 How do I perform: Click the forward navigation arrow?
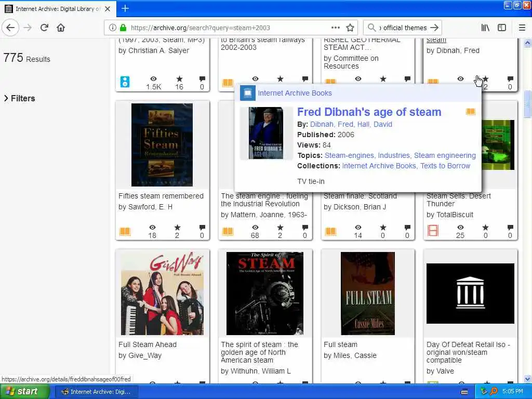(x=28, y=28)
